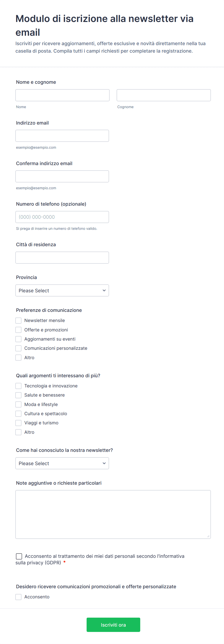224x644 pixels.
Task: Click the Note aggiuntive textarea
Action: pyautogui.click(x=113, y=514)
